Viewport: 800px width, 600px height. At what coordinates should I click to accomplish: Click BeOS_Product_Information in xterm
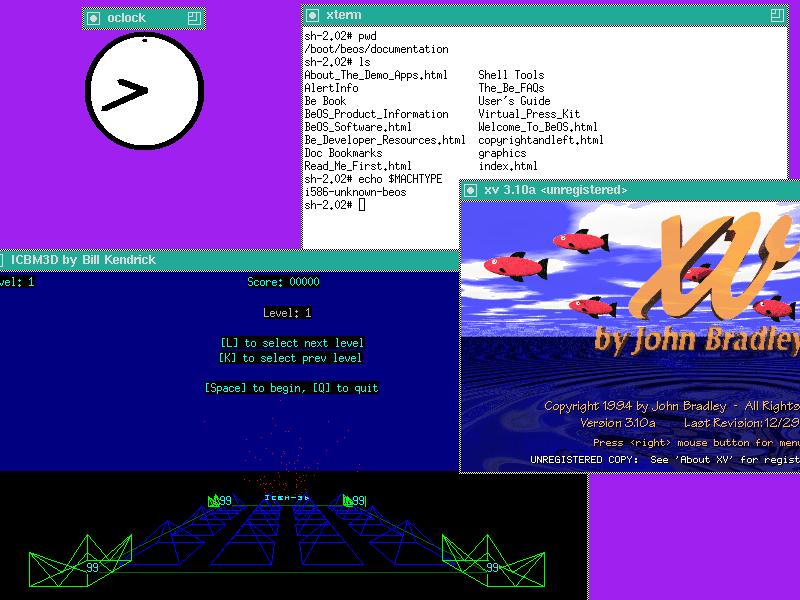point(377,114)
